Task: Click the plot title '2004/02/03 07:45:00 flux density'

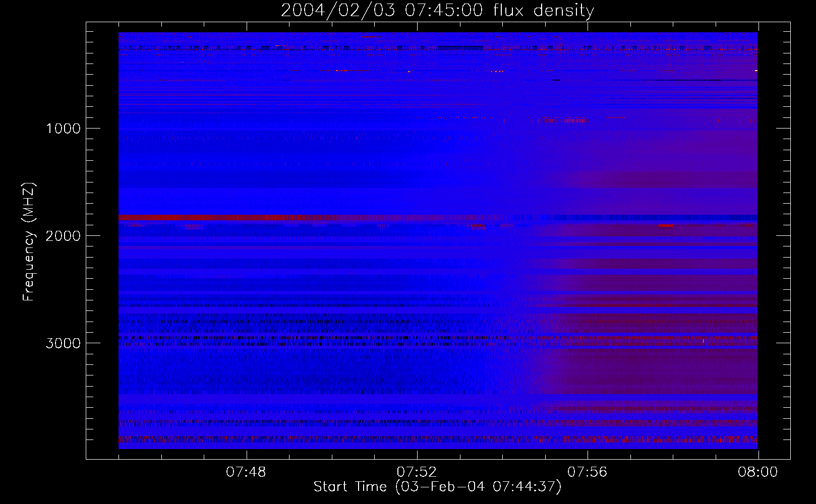Action: (x=437, y=10)
